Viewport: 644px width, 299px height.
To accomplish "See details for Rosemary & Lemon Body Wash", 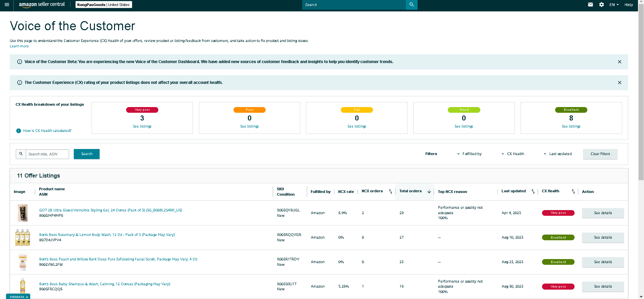I will point(603,238).
